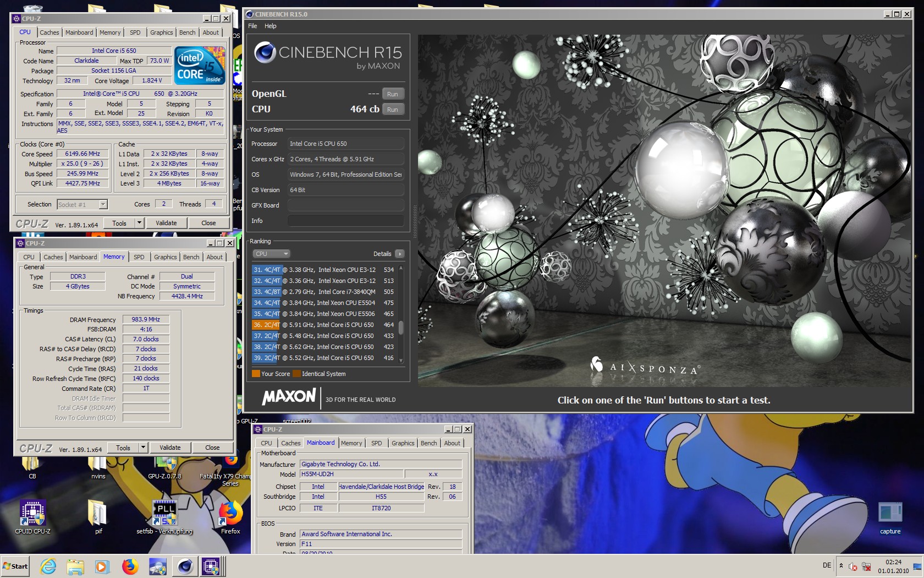Click Close in CPU-Z Memory window
924x578 pixels.
click(x=212, y=448)
